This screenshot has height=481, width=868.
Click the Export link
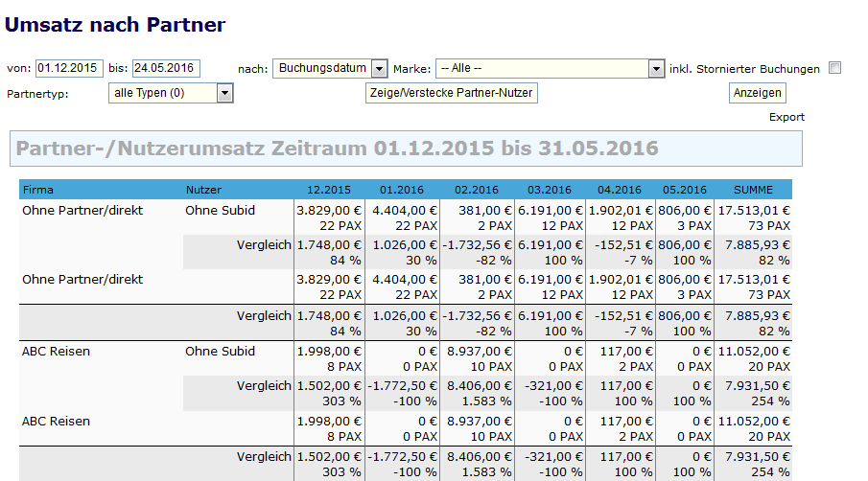[786, 117]
